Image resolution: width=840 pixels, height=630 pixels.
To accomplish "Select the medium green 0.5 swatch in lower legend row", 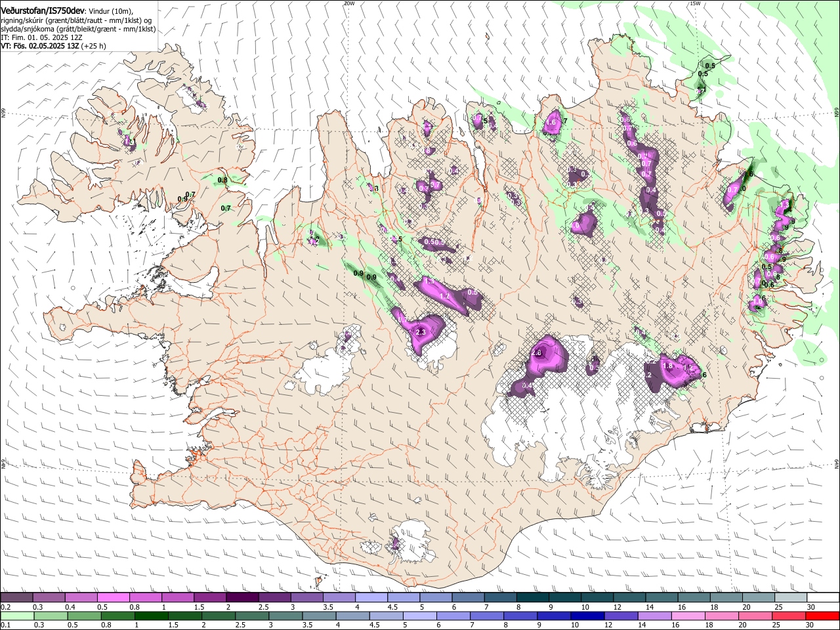I will tap(84, 616).
